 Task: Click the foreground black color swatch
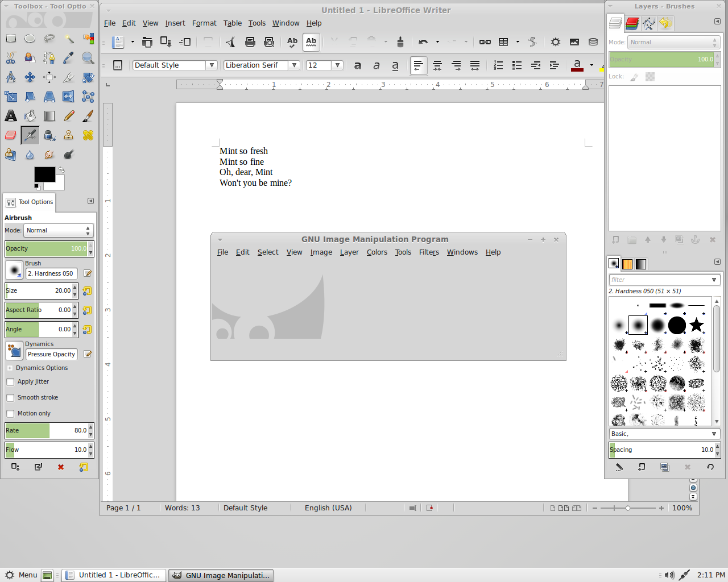(x=44, y=174)
